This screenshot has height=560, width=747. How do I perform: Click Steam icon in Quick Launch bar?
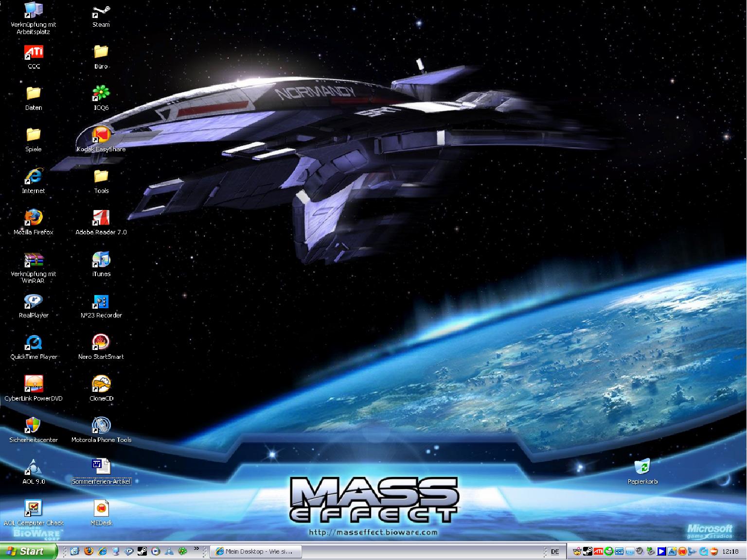tap(142, 552)
